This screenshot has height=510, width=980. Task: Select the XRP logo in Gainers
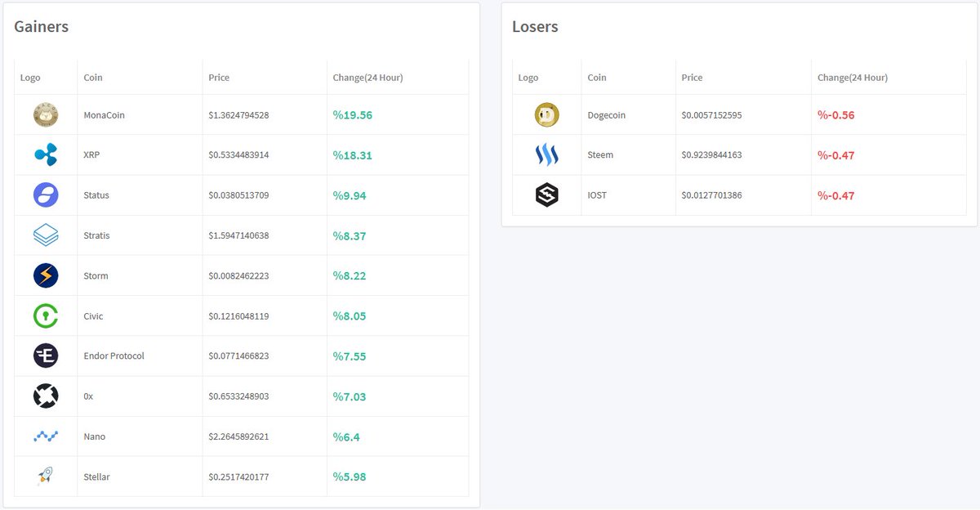[x=45, y=154]
